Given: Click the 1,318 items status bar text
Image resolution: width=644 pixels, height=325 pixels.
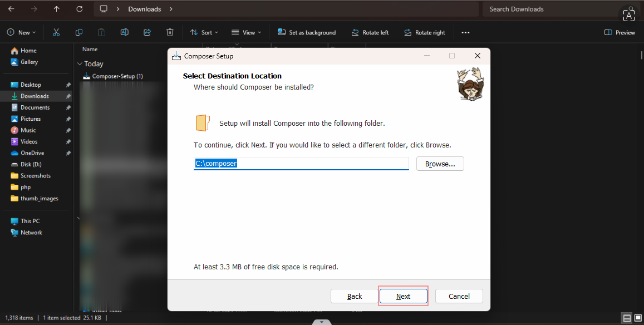Looking at the screenshot, I should click(x=19, y=318).
